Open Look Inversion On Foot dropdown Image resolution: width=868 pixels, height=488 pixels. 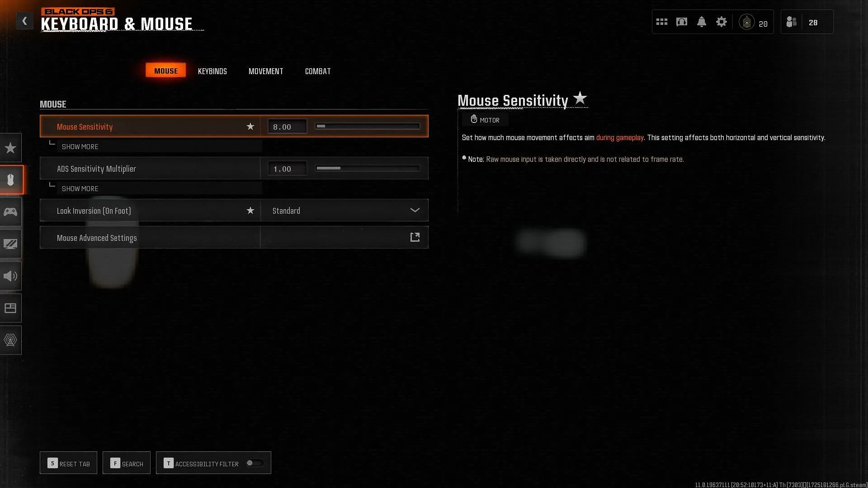point(415,210)
